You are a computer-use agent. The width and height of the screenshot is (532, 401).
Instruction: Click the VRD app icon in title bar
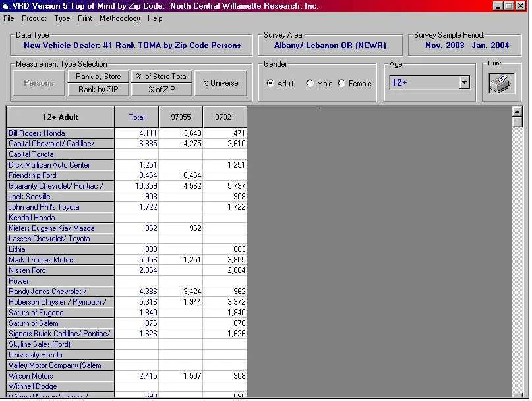5,6
